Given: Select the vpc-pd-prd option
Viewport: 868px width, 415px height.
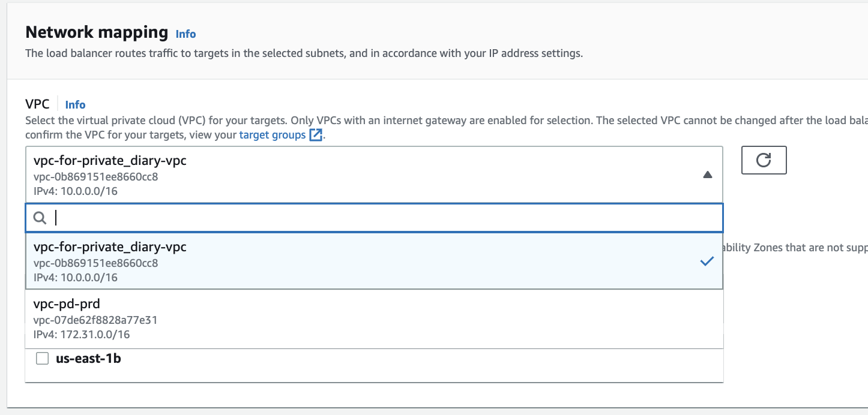Looking at the screenshot, I should 67,304.
